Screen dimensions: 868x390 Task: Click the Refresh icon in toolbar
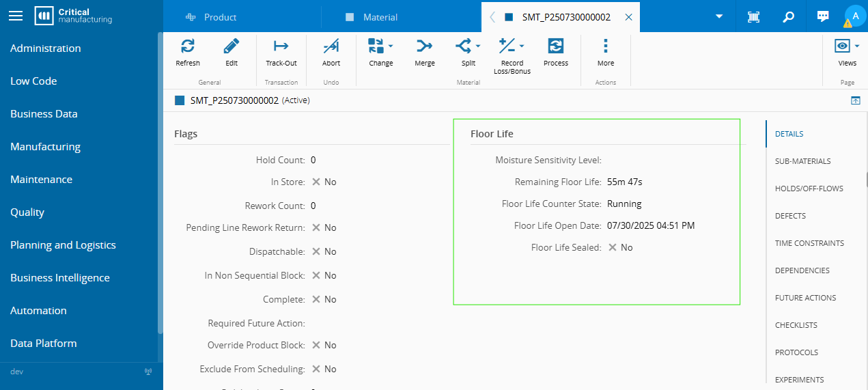(188, 46)
